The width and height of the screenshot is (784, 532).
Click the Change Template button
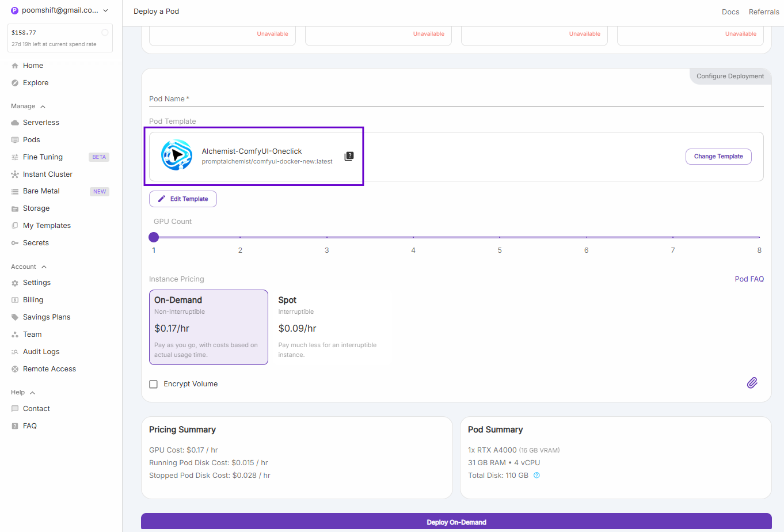tap(718, 157)
